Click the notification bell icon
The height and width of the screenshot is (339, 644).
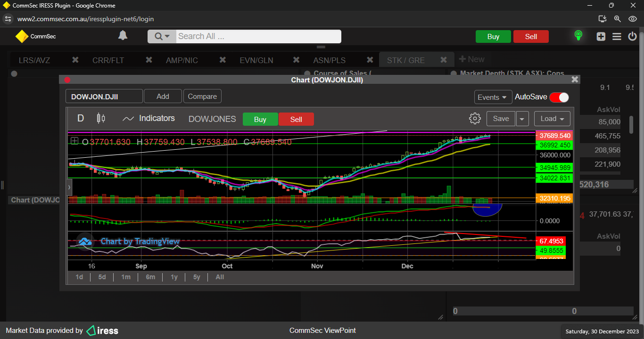(x=123, y=36)
